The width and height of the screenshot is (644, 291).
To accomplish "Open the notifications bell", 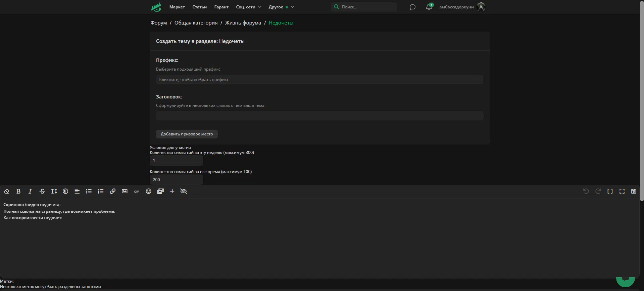I will click(429, 7).
